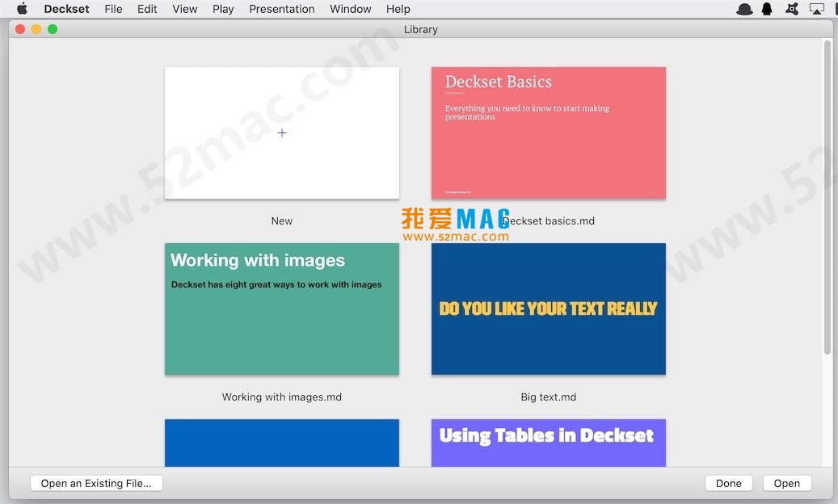This screenshot has width=838, height=504.
Task: Click the plus icon in New slide
Action: coord(282,133)
